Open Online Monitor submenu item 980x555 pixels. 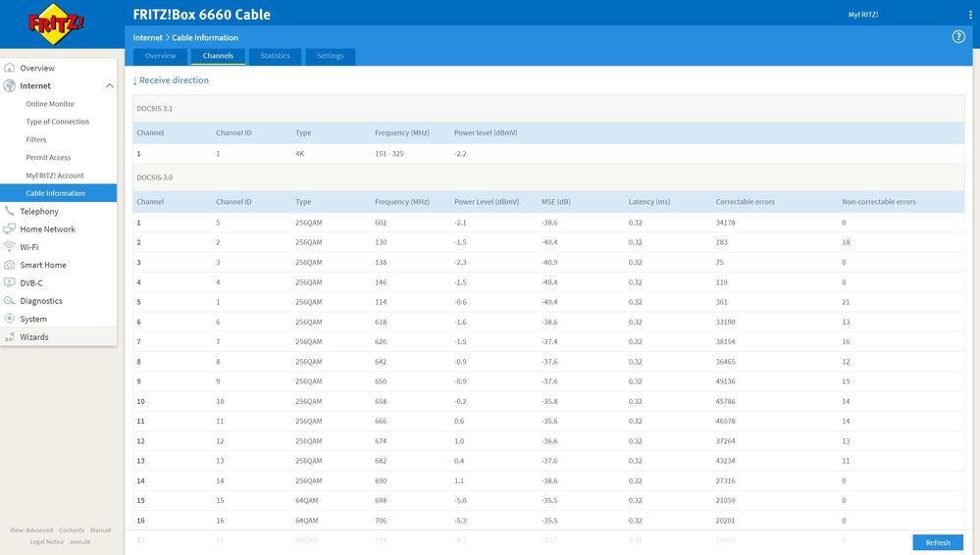click(x=50, y=104)
